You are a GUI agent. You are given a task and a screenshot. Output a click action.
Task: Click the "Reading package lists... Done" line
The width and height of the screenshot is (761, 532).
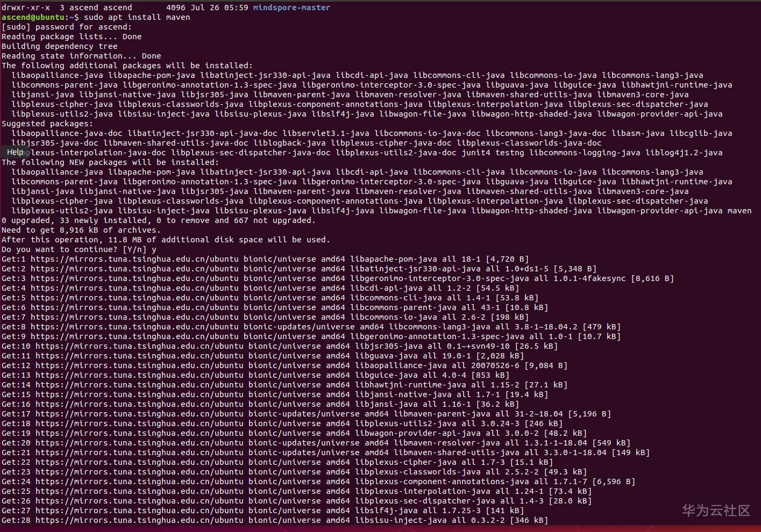(x=72, y=37)
